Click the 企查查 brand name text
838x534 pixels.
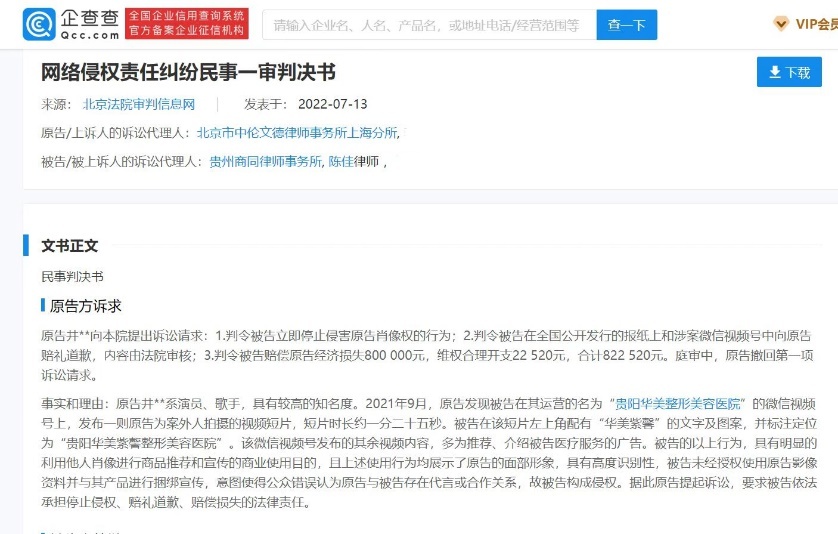tap(89, 18)
